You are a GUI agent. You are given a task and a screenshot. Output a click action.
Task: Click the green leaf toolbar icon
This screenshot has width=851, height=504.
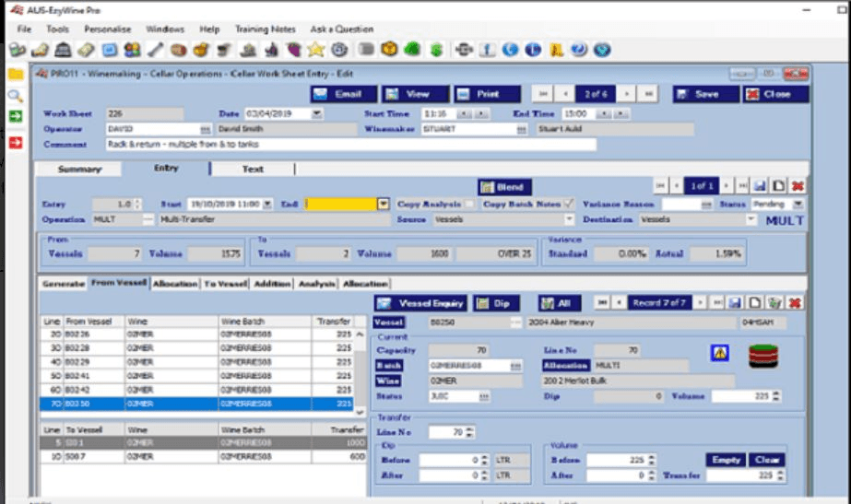click(x=412, y=50)
